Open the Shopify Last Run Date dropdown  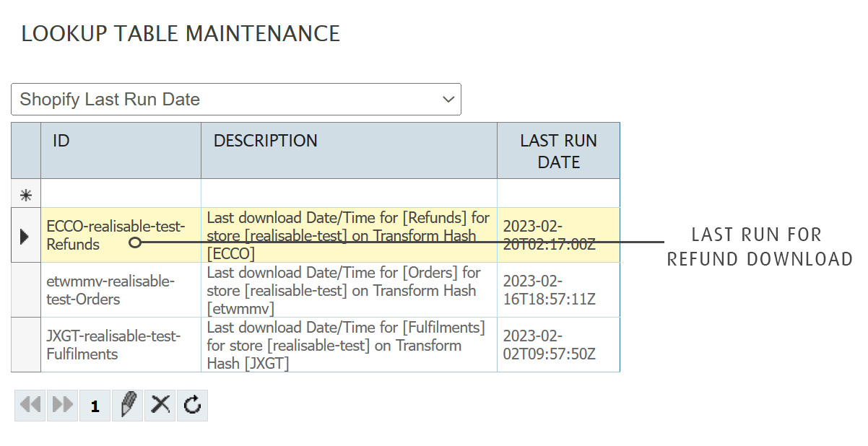(236, 100)
